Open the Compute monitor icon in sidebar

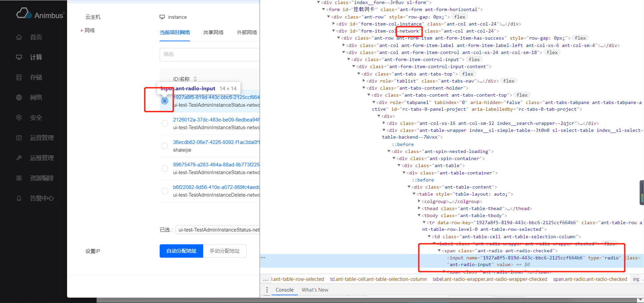coord(19,57)
